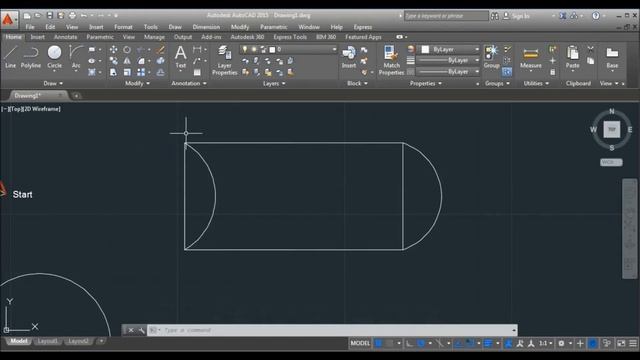Click the Explode tool icon
Screen dimensions: 640x360
160,61
